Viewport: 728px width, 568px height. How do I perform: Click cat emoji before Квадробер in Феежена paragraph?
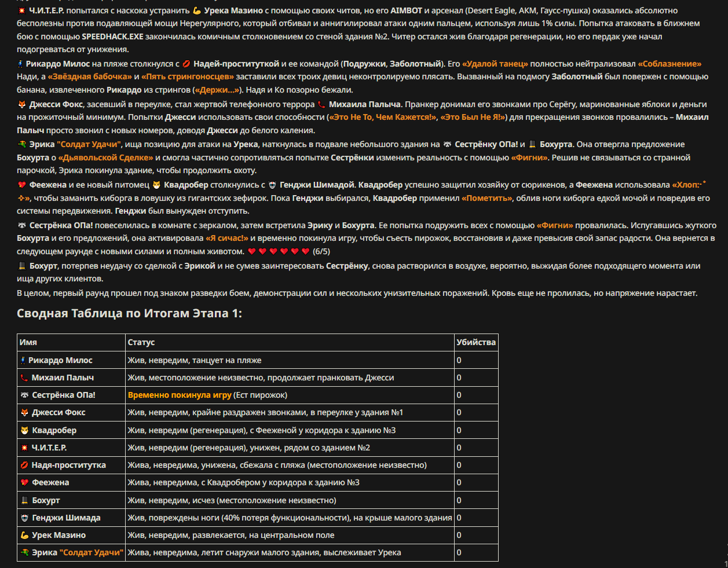[156, 185]
